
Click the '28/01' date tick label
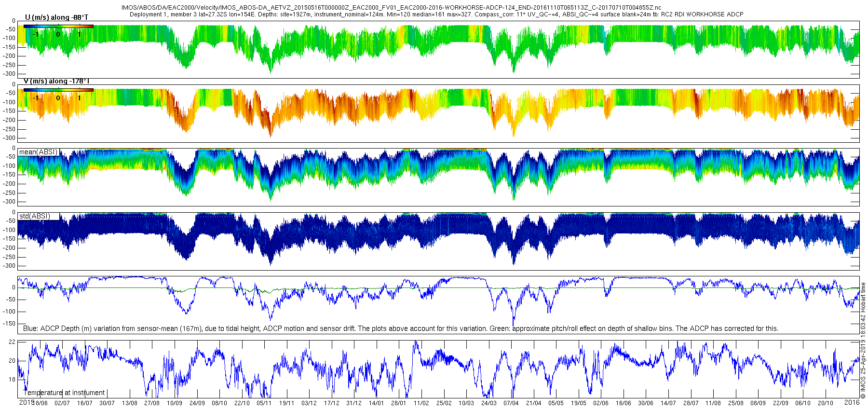click(398, 403)
